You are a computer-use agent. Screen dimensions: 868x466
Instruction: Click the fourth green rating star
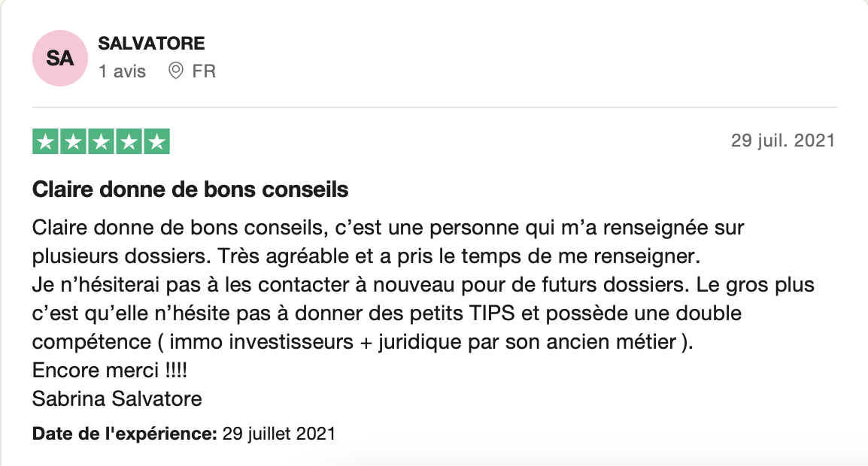coord(129,141)
